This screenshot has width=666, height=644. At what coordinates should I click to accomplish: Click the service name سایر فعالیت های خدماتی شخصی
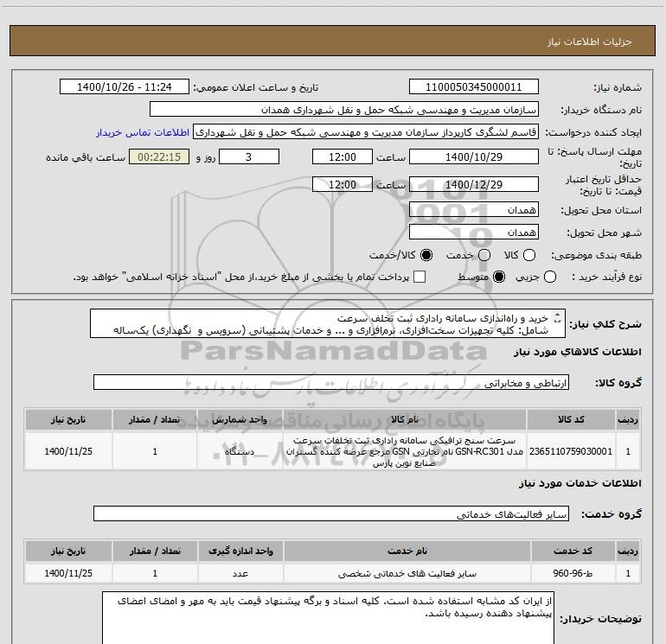pyautogui.click(x=407, y=573)
